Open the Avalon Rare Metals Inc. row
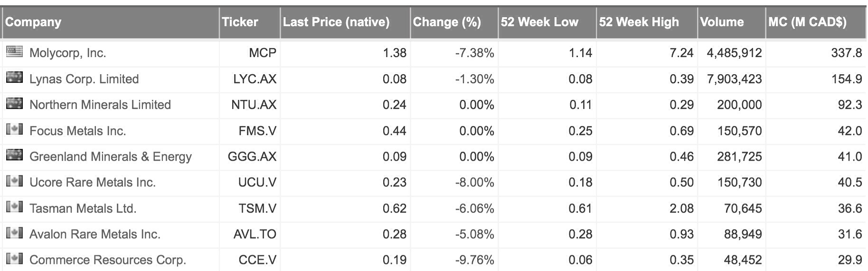 [x=94, y=234]
